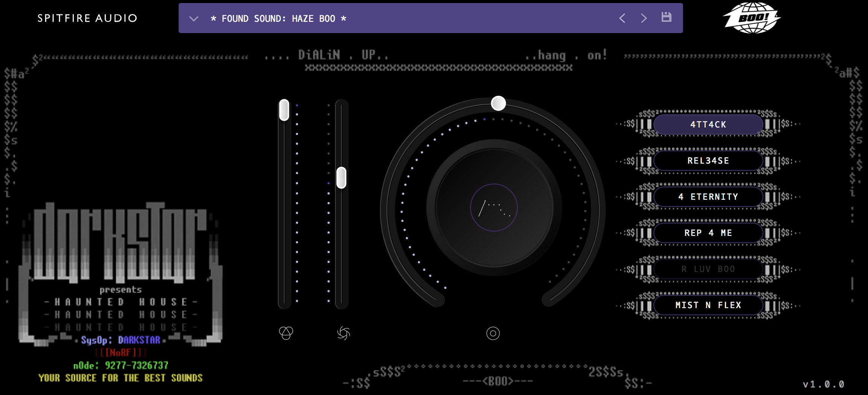Viewport: 868px width, 395px height.
Task: Save the current preset
Action: coord(666,17)
